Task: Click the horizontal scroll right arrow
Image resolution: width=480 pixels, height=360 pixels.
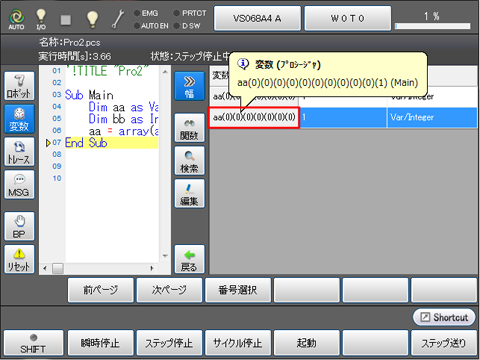Action: point(152,268)
